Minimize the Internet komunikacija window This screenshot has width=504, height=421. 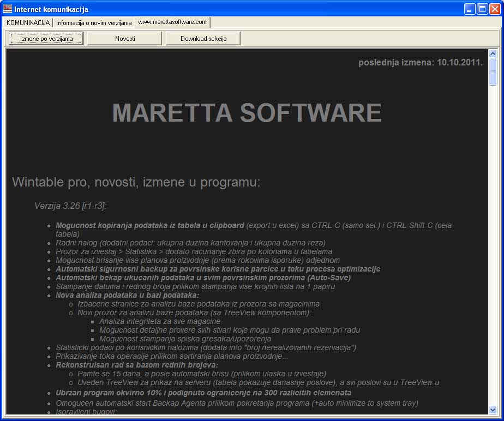(470, 9)
